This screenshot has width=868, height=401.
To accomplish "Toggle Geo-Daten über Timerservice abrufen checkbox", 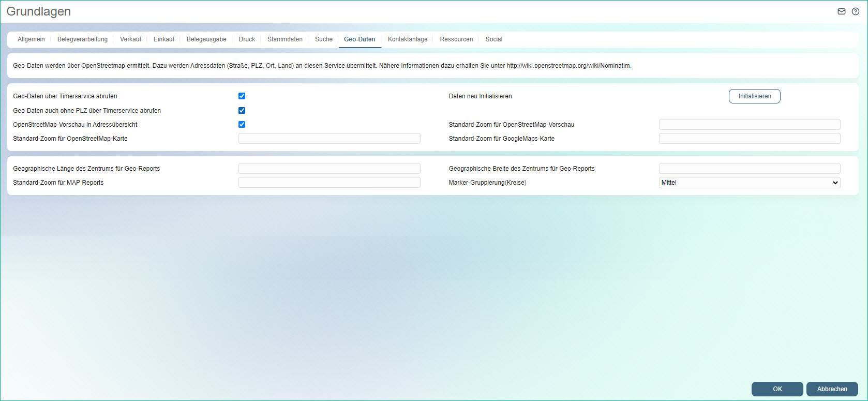I will pos(242,96).
